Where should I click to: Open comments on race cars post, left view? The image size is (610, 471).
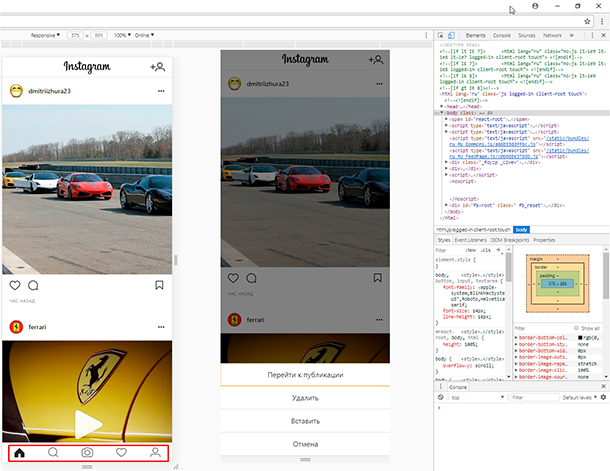point(33,285)
